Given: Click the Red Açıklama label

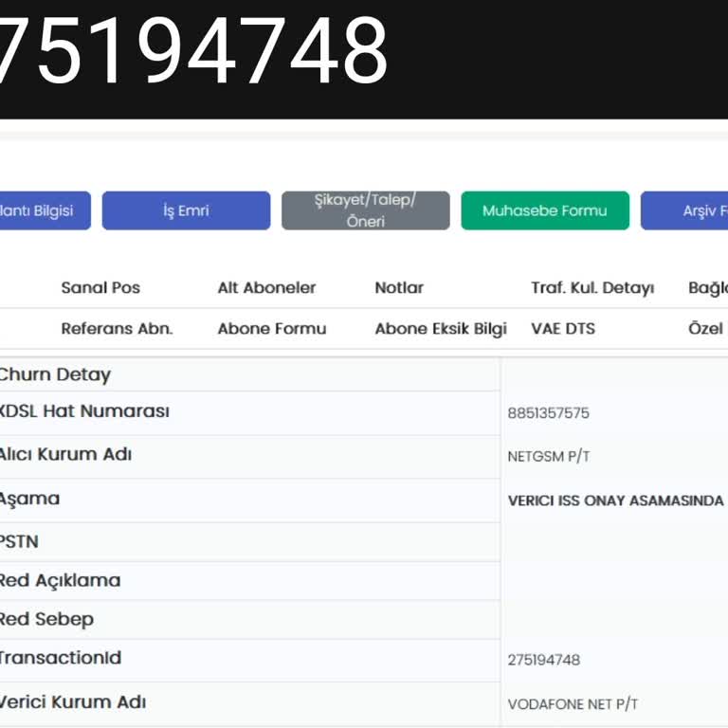Looking at the screenshot, I should pyautogui.click(x=60, y=581).
